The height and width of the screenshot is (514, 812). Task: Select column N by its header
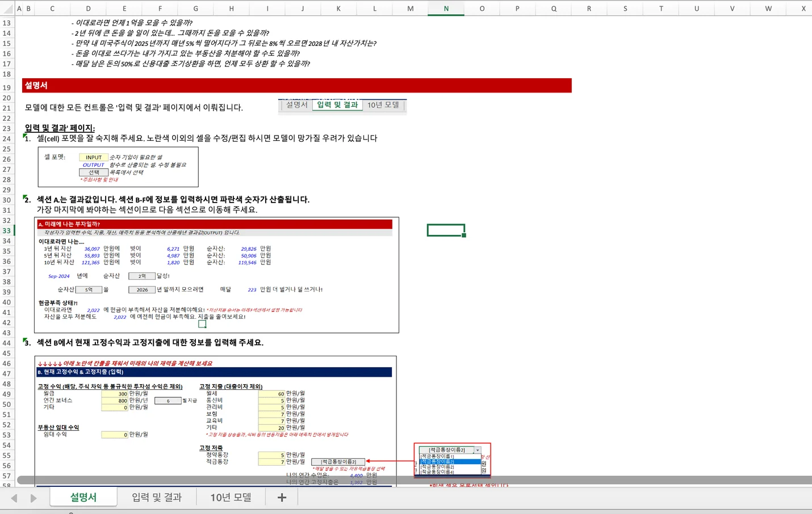(x=446, y=9)
